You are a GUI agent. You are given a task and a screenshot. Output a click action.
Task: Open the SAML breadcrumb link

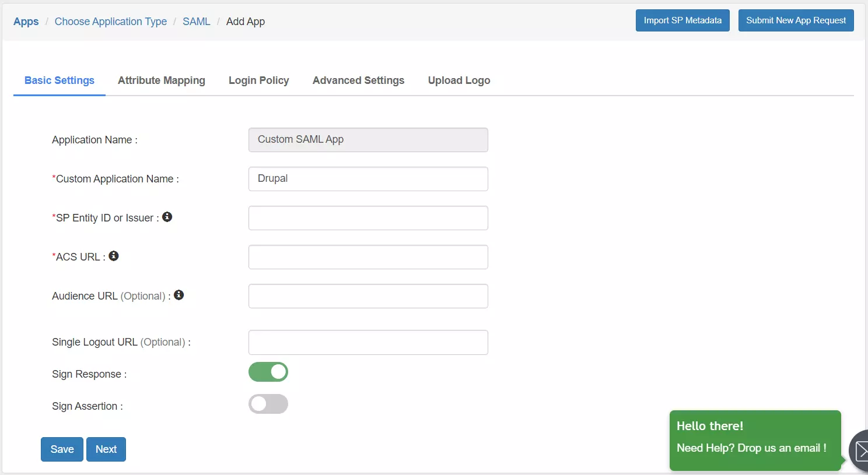(x=197, y=22)
